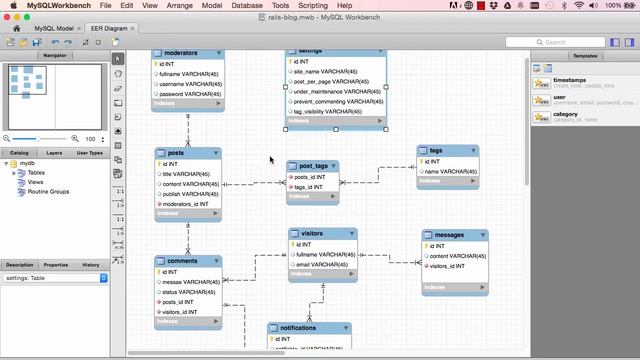
Task: Choose 1:1 identifying relationship tool
Action: tap(118, 218)
